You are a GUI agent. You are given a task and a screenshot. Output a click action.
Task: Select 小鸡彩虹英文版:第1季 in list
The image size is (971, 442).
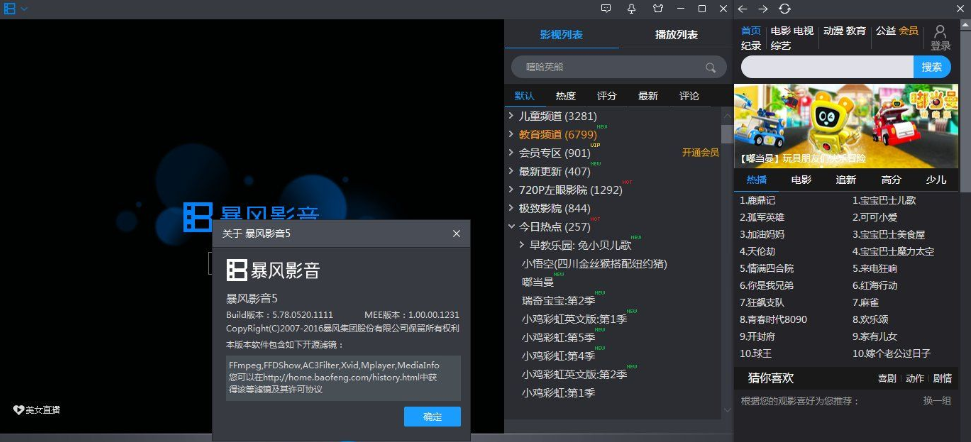click(x=574, y=319)
